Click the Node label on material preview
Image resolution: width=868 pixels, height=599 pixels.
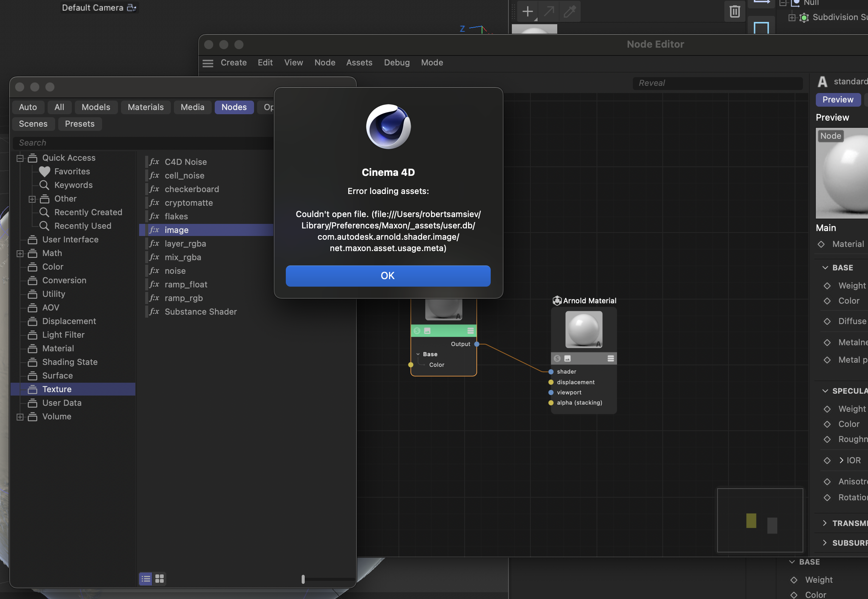tap(831, 136)
